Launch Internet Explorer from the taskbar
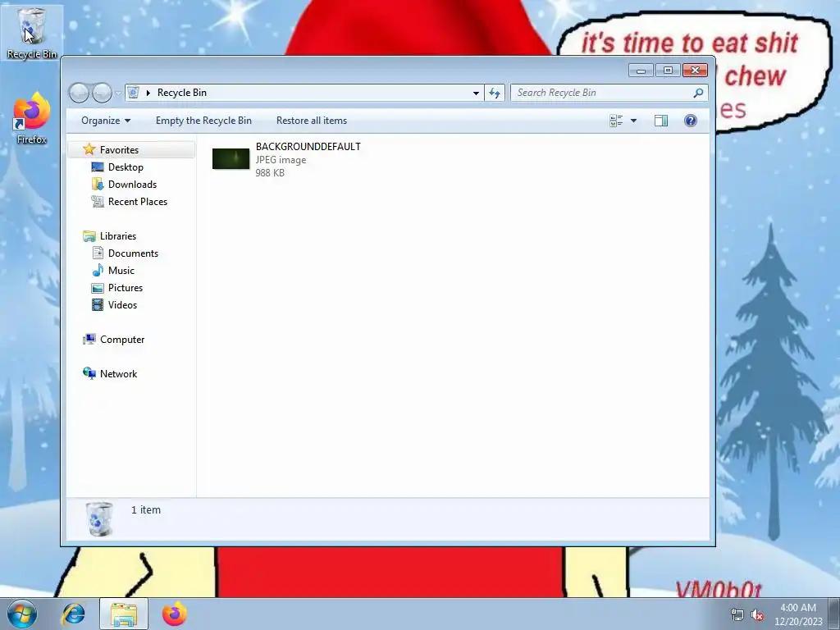The height and width of the screenshot is (630, 840). click(x=73, y=614)
